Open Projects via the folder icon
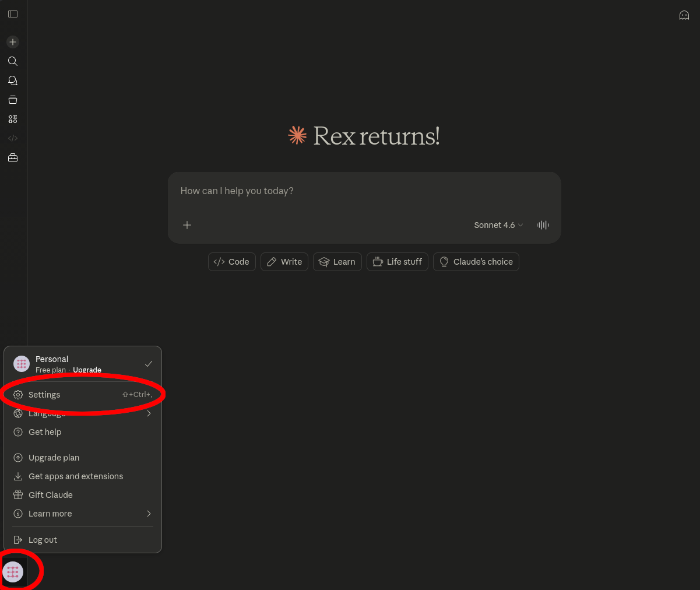 (12, 100)
